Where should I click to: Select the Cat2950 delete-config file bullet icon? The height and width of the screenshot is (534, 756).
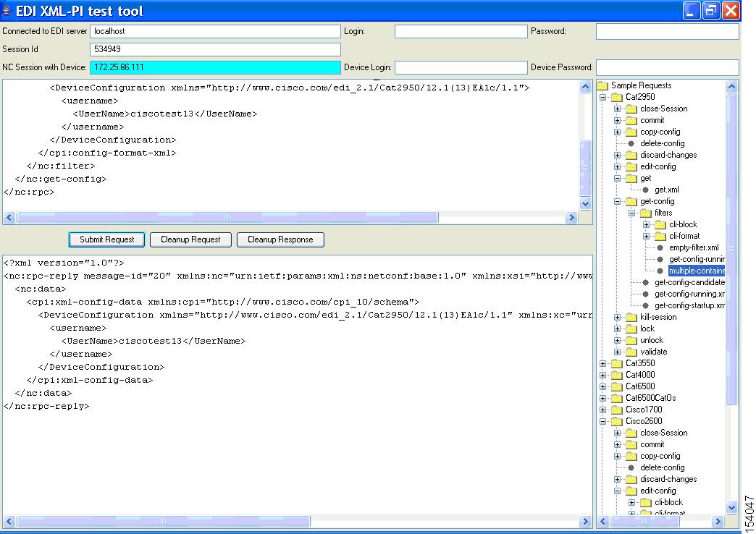[x=631, y=143]
